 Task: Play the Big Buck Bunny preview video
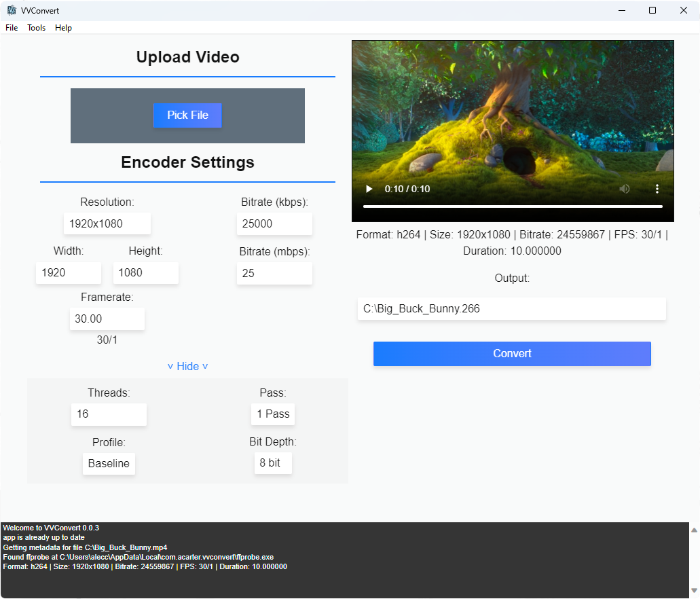(x=369, y=189)
